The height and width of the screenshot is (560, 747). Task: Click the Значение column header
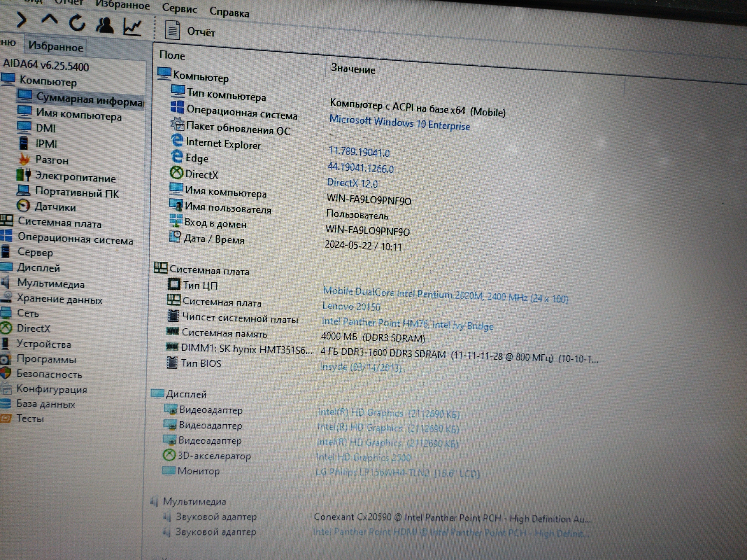click(x=353, y=69)
